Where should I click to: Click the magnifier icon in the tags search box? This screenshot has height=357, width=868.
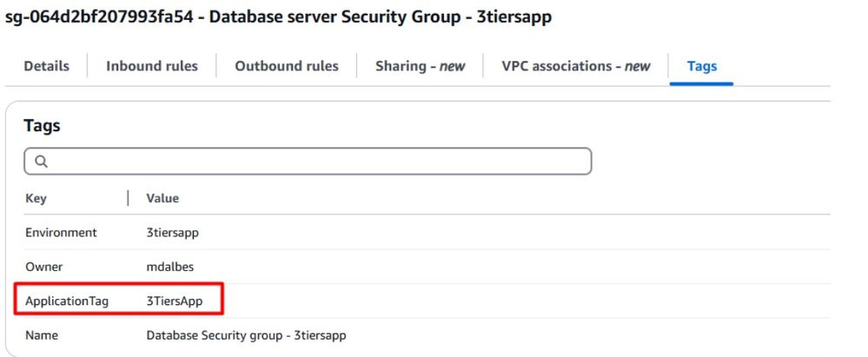41,162
